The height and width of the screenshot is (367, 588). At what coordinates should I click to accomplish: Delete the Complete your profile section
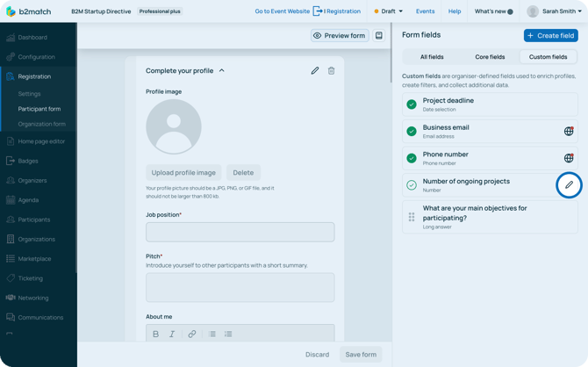331,70
